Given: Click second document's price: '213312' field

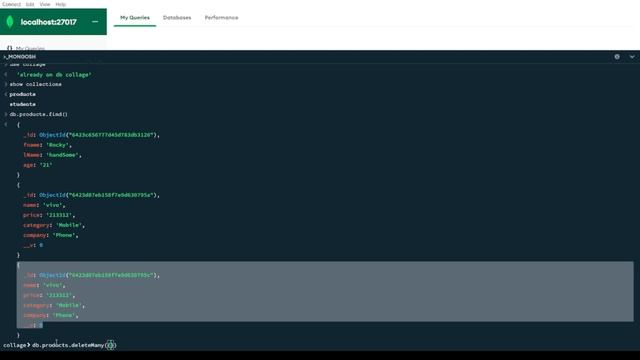Looking at the screenshot, I should point(49,215).
